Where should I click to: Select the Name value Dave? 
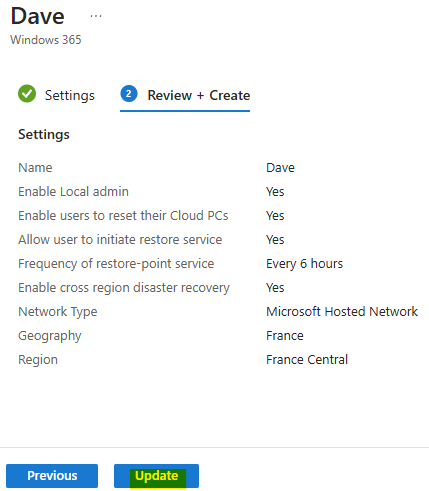coord(280,167)
